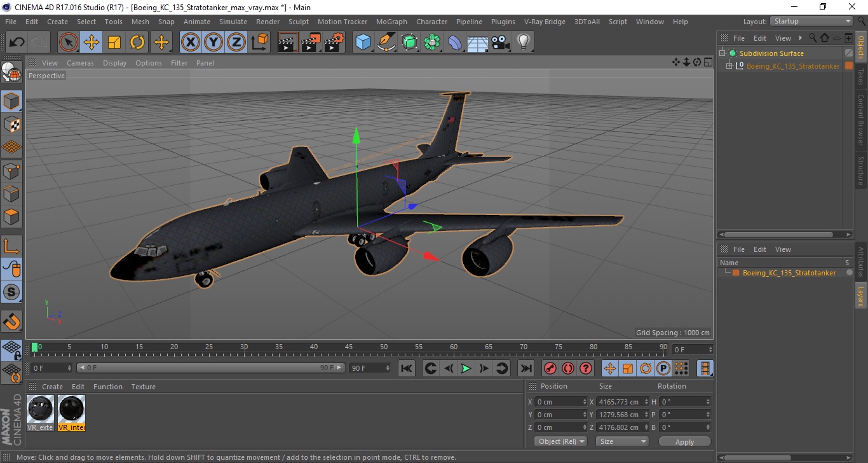Add an Array modeling object

point(433,43)
